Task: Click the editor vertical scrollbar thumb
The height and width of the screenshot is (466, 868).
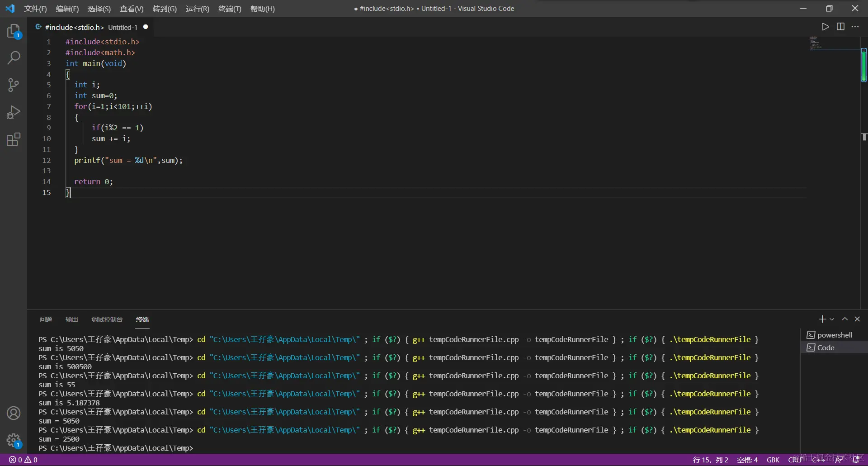Action: click(x=864, y=65)
